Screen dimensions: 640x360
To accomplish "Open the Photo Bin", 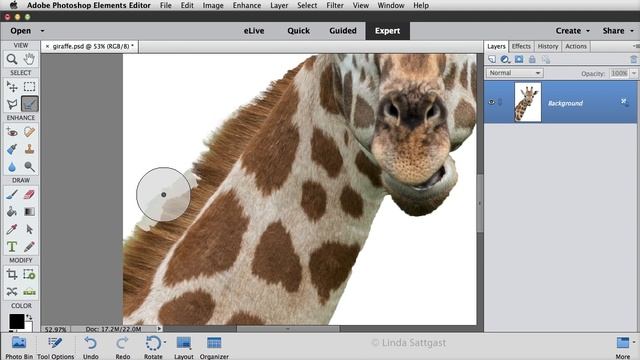I will pyautogui.click(x=19, y=348).
